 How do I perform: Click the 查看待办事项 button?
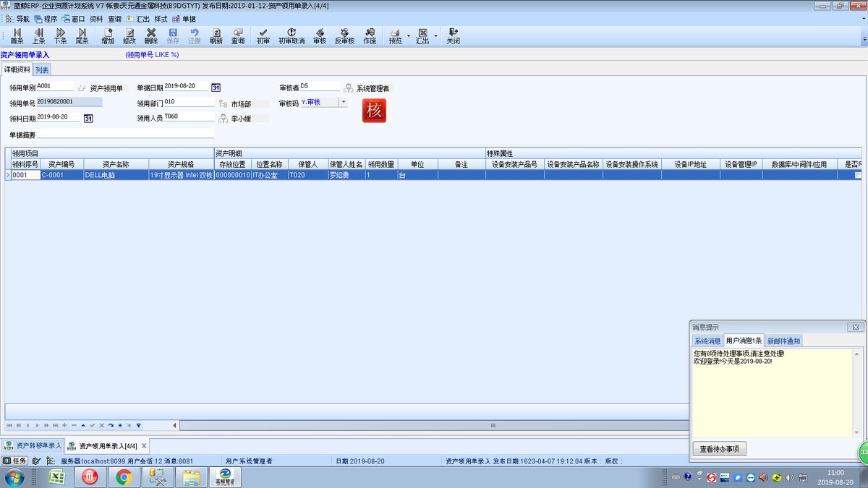point(720,449)
